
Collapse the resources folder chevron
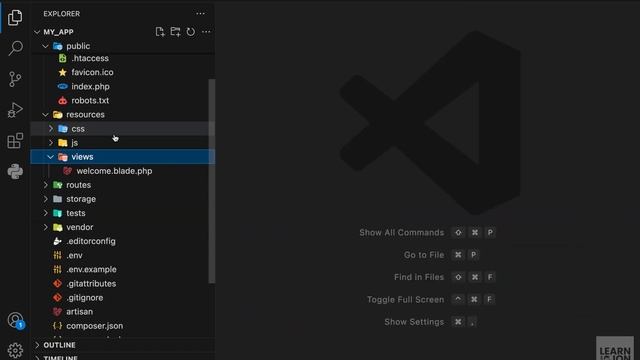click(x=45, y=115)
